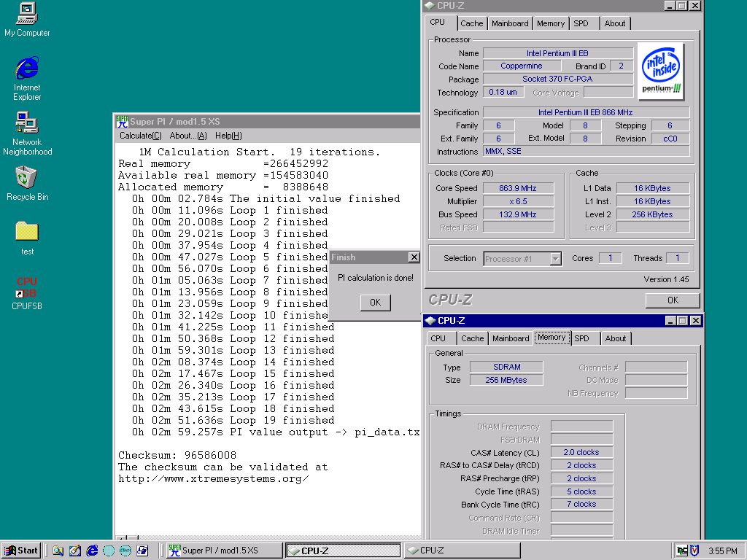Click the top CPU-Z window title icon
The image size is (747, 560).
430,6
